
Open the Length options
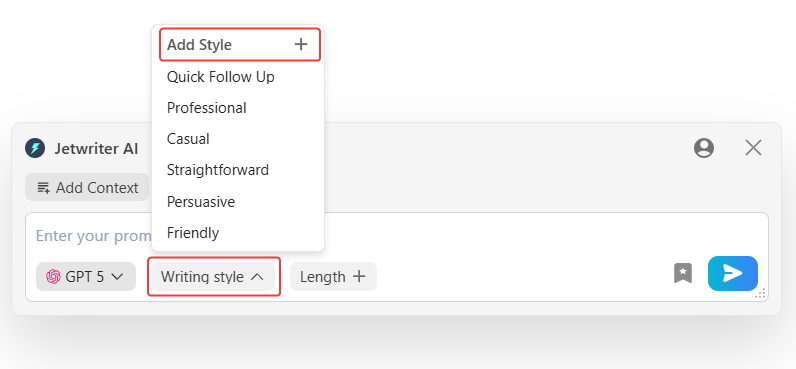tap(333, 277)
